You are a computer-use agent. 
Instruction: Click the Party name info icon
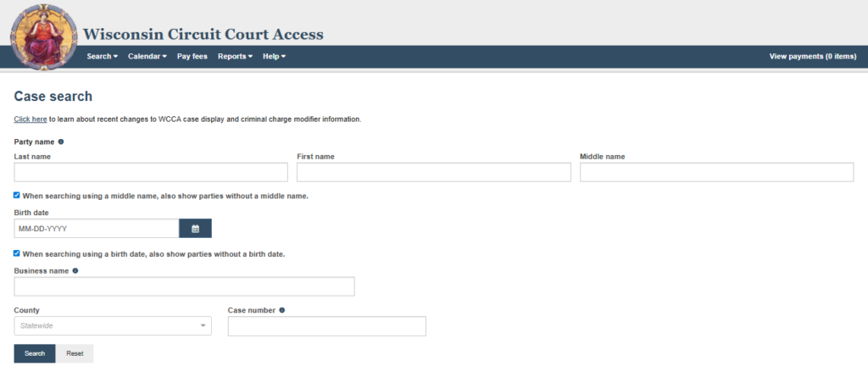point(61,141)
